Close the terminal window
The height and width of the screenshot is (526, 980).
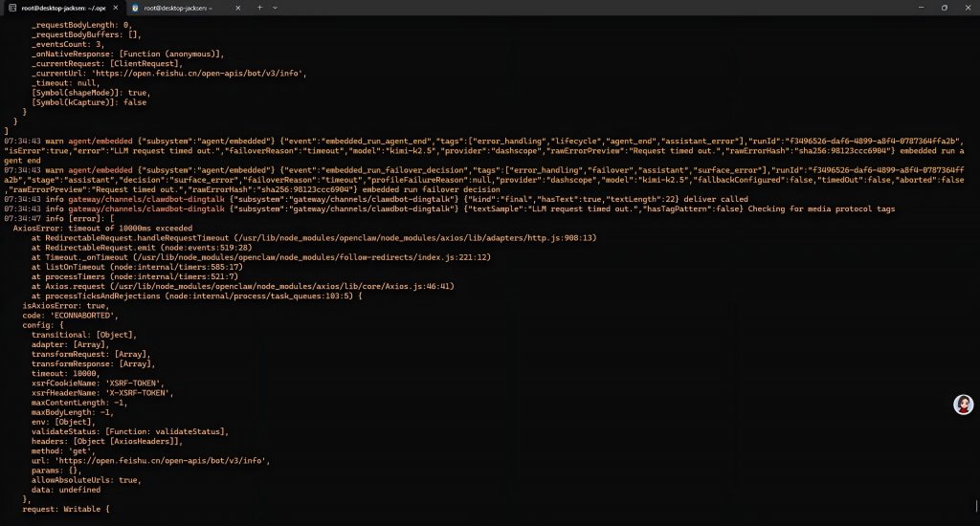coord(968,8)
